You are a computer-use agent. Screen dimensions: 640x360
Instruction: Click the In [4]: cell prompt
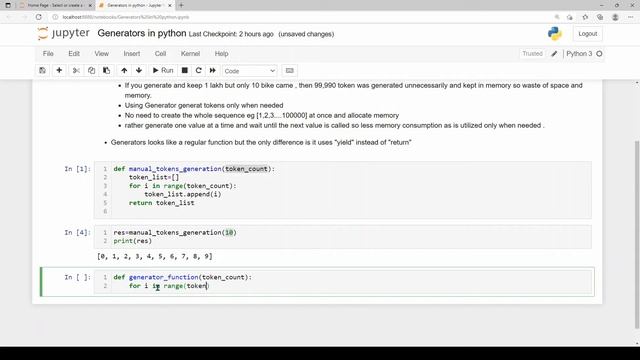click(78, 232)
